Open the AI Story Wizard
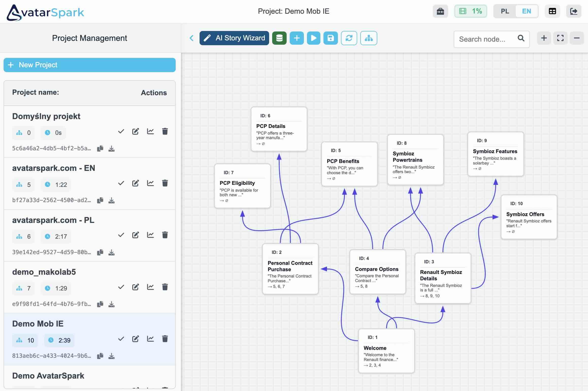Viewport: 588px width, 391px height. 234,38
